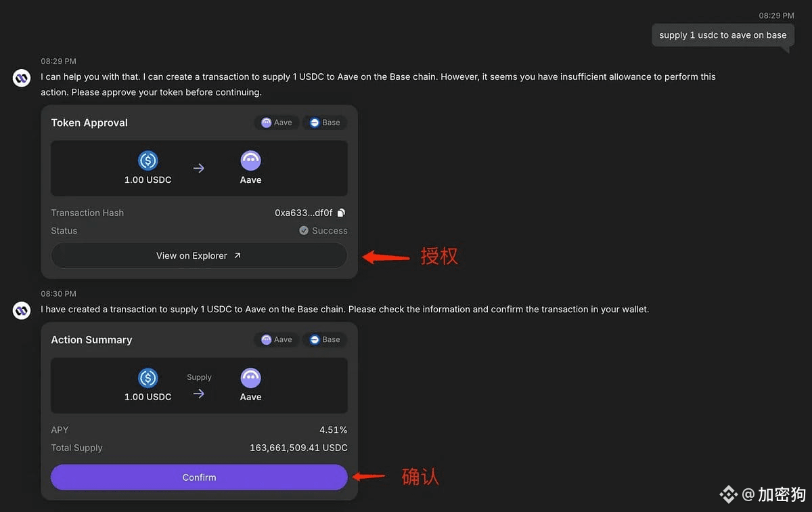Click the Supply arrow in Action Summary
The image size is (812, 512).
(199, 393)
